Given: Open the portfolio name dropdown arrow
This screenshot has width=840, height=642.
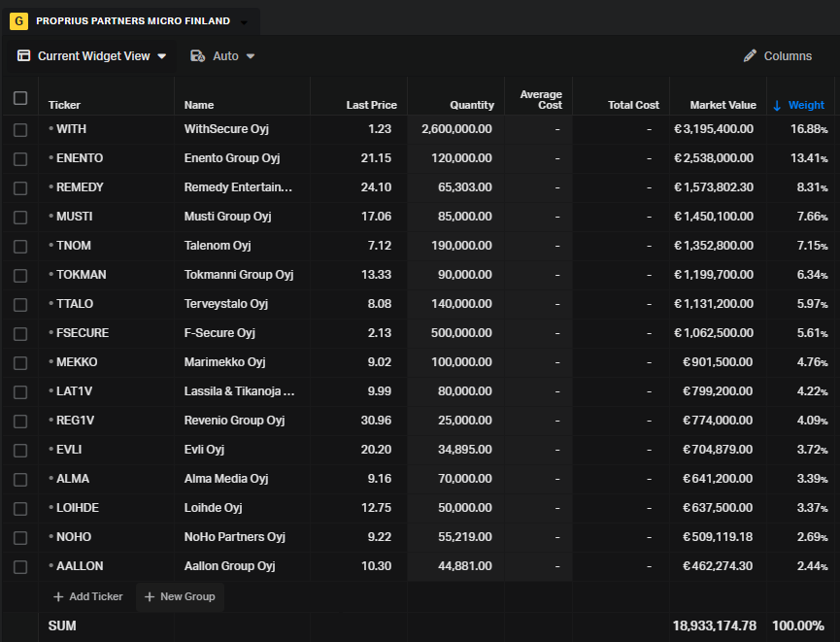Looking at the screenshot, I should click(244, 22).
